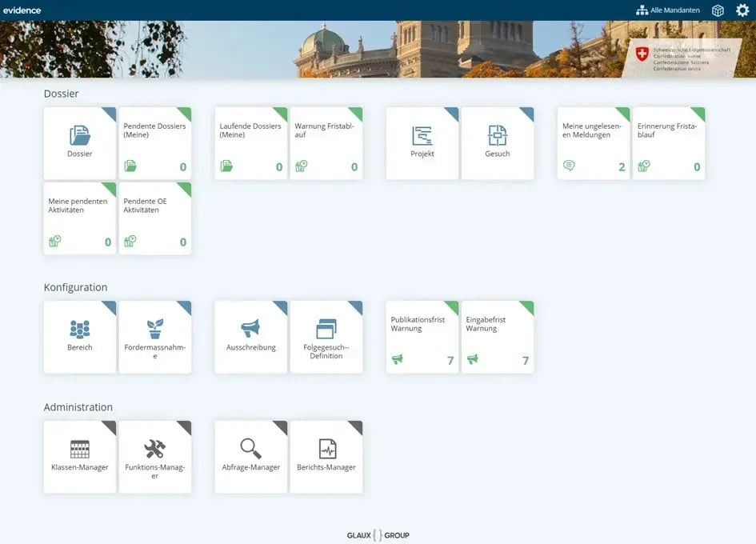Open the Bereich configuration icon
The width and height of the screenshot is (756, 544).
click(x=79, y=329)
